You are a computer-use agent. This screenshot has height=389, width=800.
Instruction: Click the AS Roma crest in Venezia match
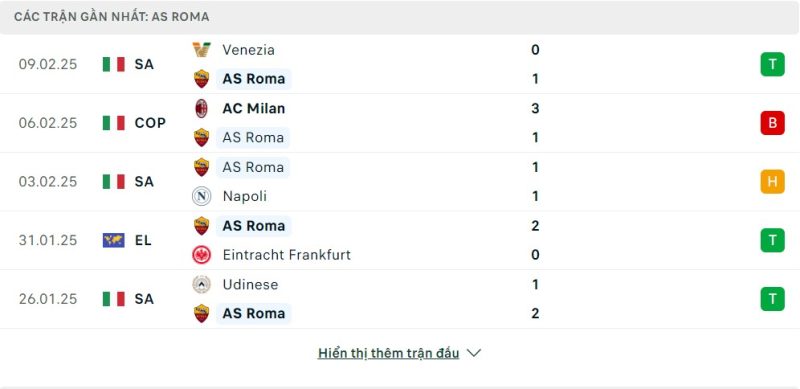202,79
